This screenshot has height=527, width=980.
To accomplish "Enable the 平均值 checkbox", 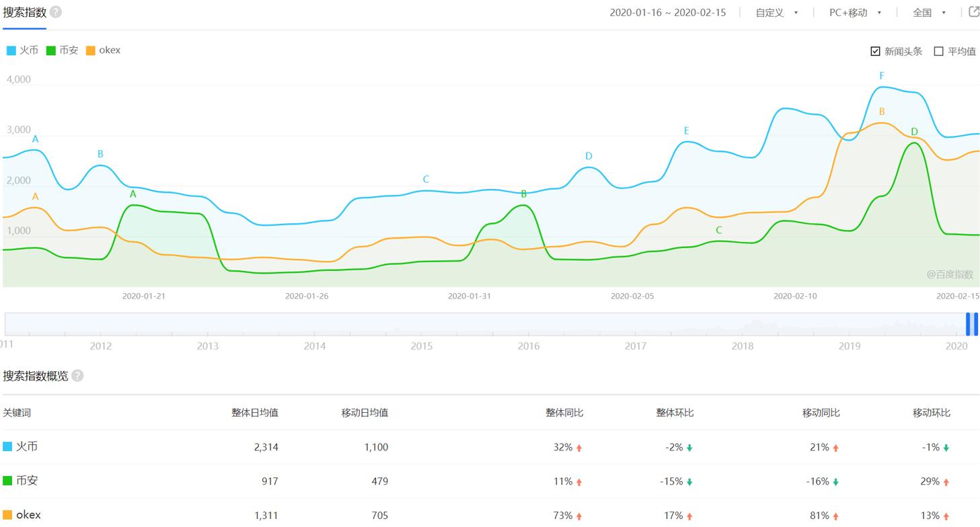I will point(938,51).
